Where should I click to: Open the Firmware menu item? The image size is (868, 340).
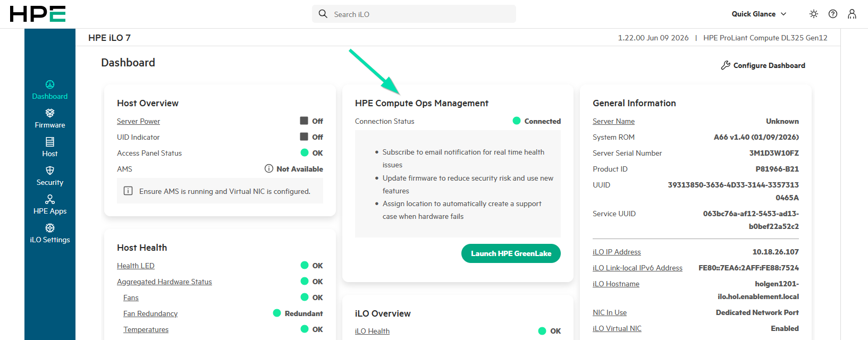click(x=50, y=118)
